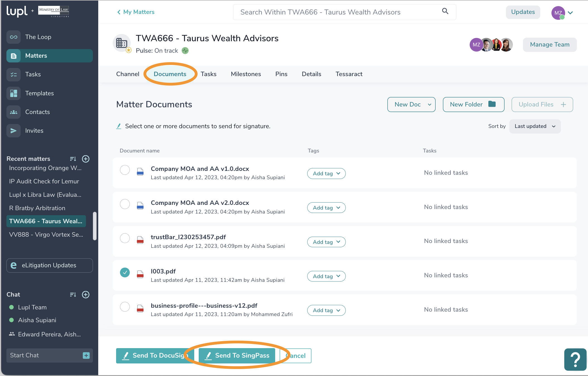This screenshot has width=588, height=376.
Task: Open The Loop from the sidebar
Action: click(x=38, y=37)
